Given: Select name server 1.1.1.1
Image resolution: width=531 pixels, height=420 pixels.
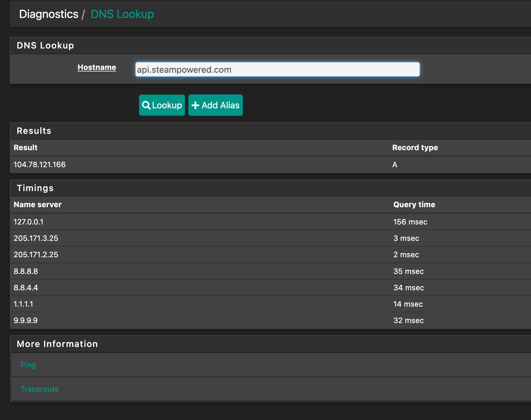Looking at the screenshot, I should point(23,304).
